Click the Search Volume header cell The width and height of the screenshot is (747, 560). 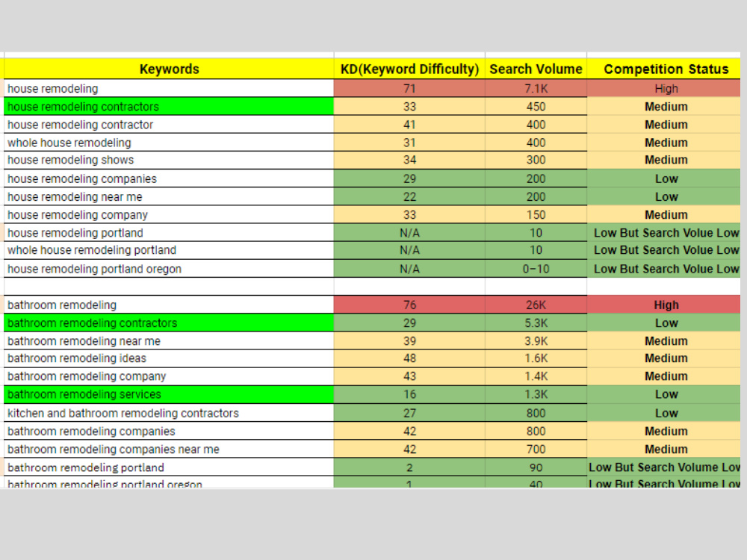pyautogui.click(x=536, y=69)
